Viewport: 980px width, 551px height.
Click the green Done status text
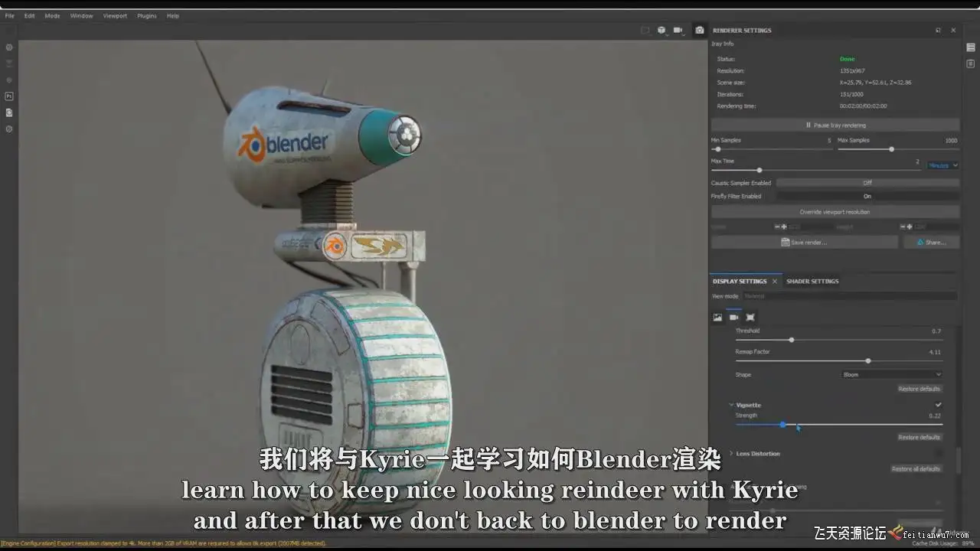pyautogui.click(x=847, y=59)
